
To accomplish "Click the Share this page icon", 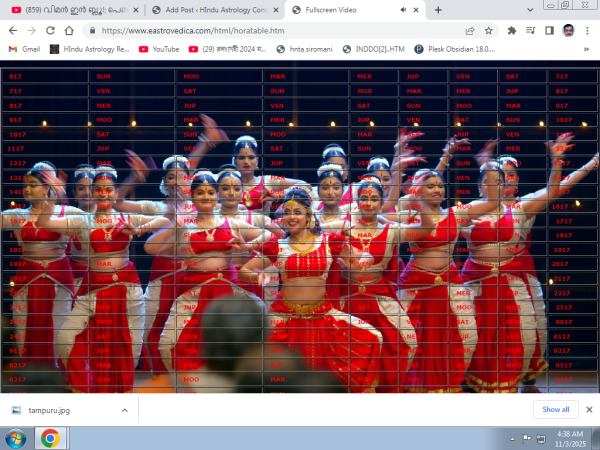I will click(x=469, y=30).
